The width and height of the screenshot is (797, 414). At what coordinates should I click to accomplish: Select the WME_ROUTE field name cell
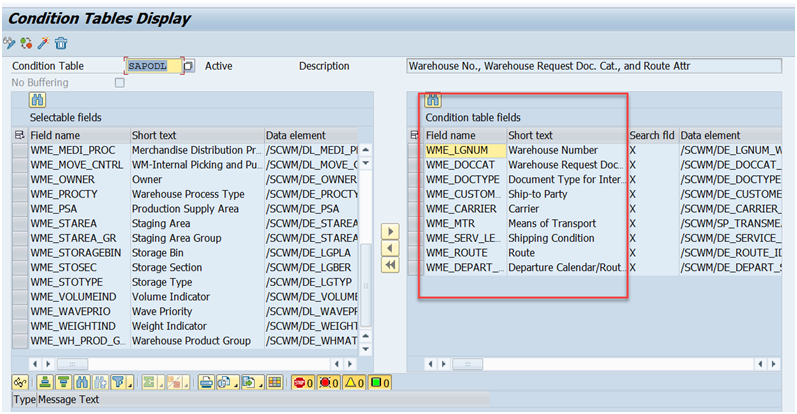tap(465, 253)
